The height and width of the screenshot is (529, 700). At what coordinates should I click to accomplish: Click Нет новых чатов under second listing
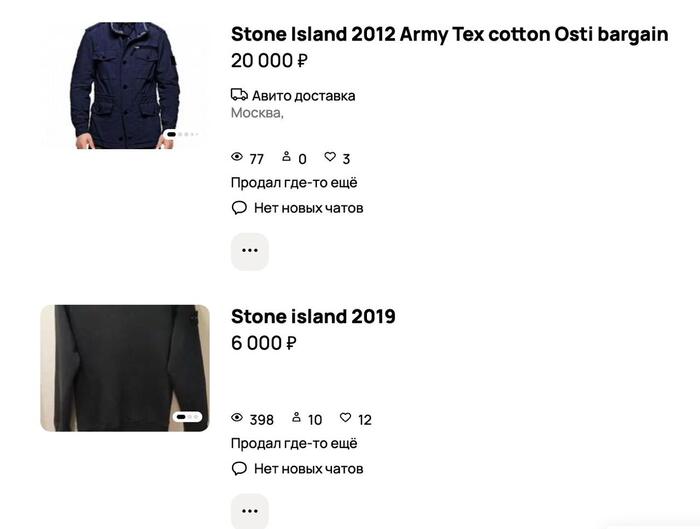point(308,468)
